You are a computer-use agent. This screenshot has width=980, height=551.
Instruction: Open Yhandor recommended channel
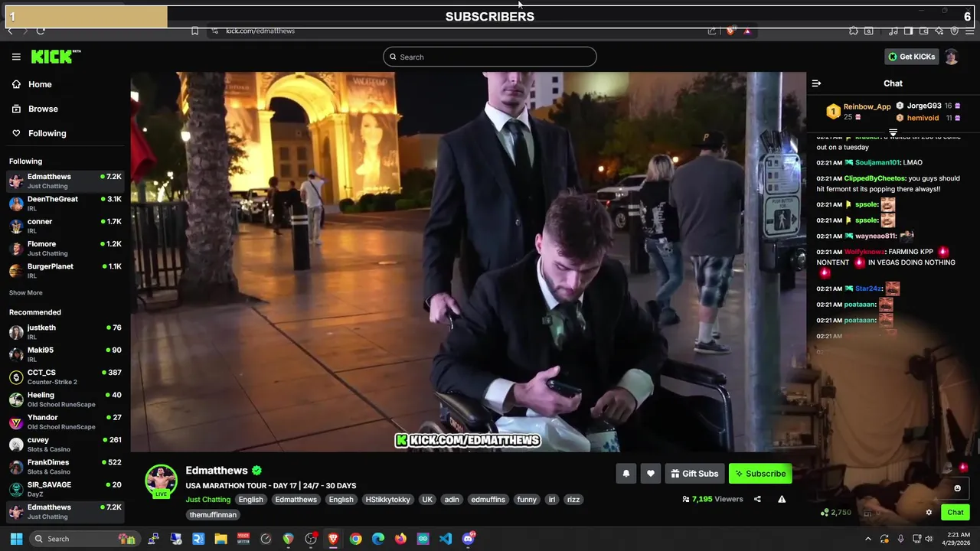click(65, 422)
